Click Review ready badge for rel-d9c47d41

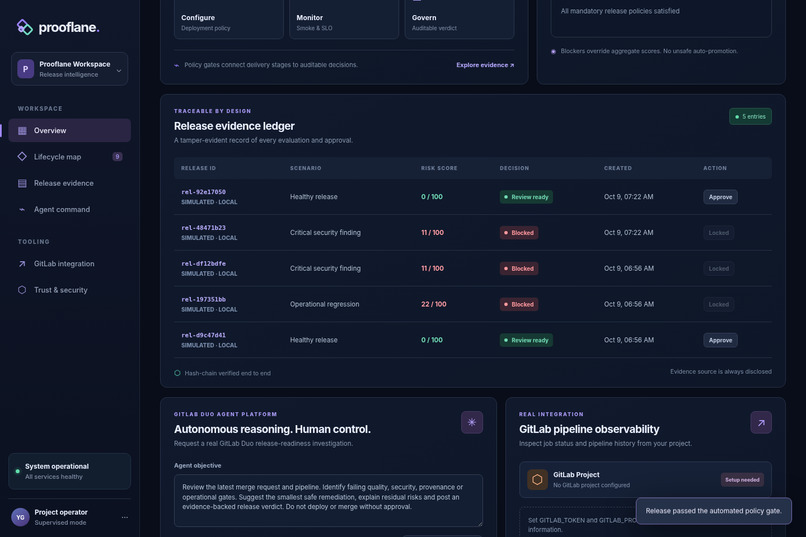(x=526, y=340)
